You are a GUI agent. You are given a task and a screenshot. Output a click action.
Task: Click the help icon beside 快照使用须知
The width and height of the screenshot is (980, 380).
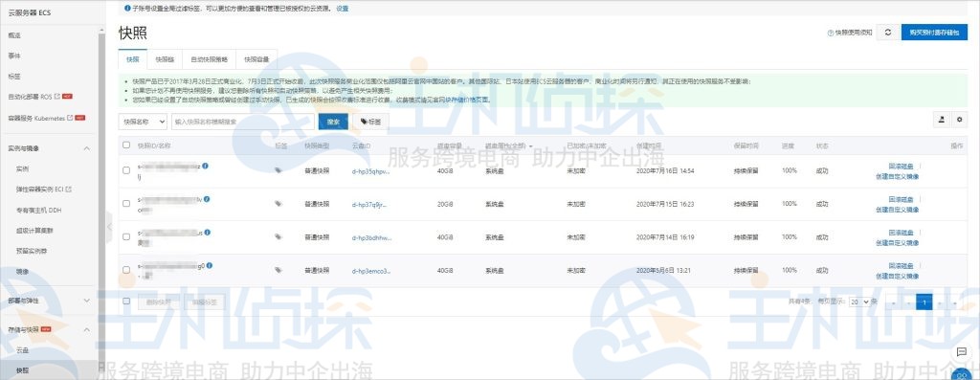point(831,33)
